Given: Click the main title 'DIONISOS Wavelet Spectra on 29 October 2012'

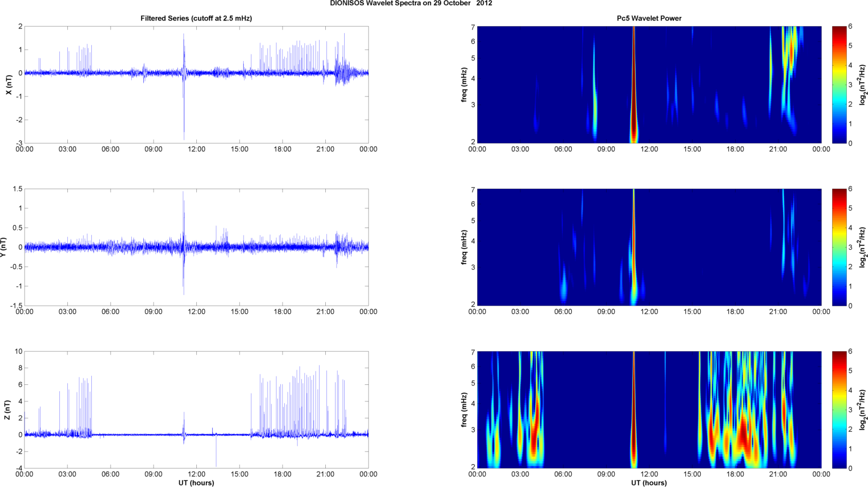Looking at the screenshot, I should pyautogui.click(x=411, y=3).
